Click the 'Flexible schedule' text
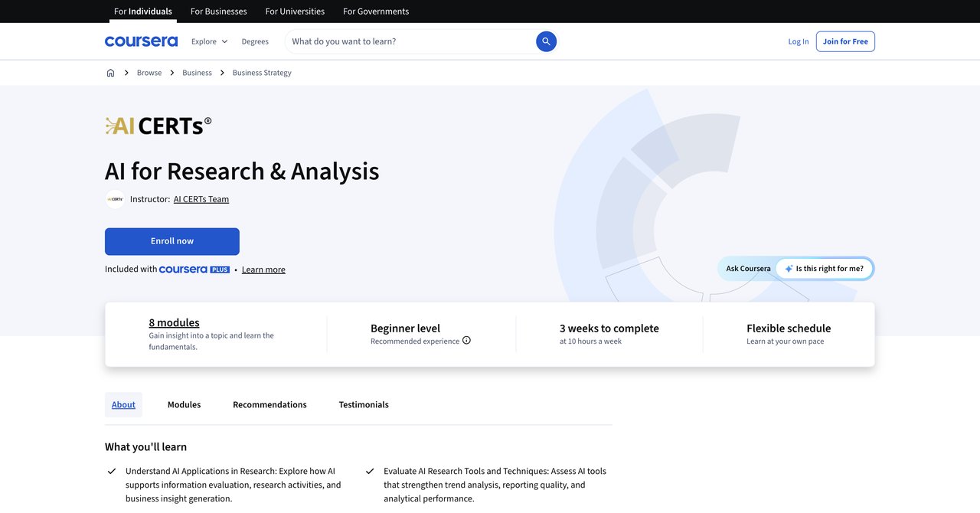The image size is (980, 513). 789,328
